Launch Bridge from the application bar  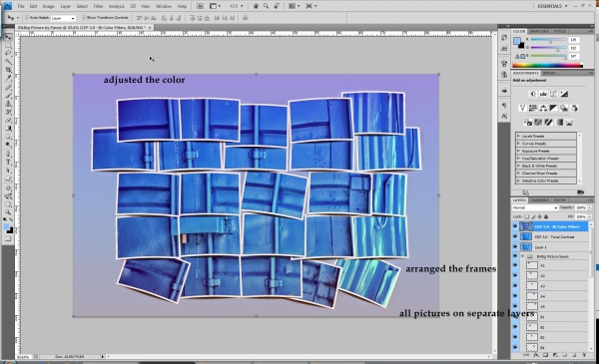click(x=200, y=6)
